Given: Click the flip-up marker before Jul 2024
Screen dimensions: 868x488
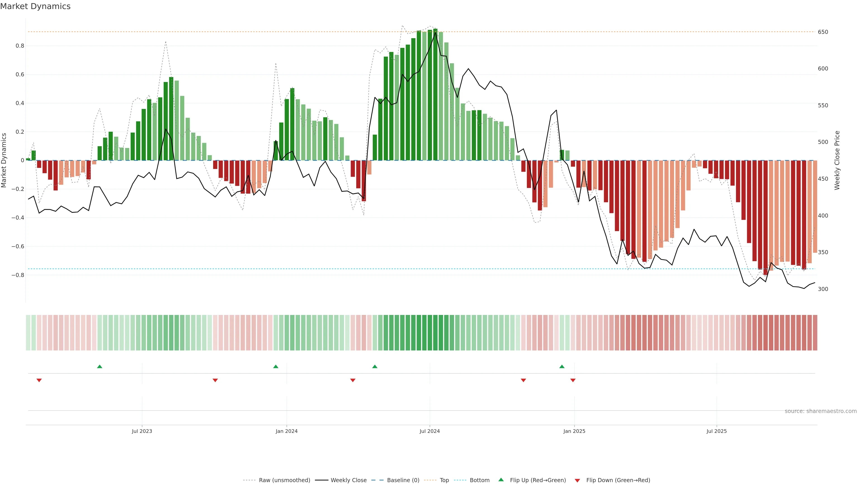Looking at the screenshot, I should coord(375,366).
